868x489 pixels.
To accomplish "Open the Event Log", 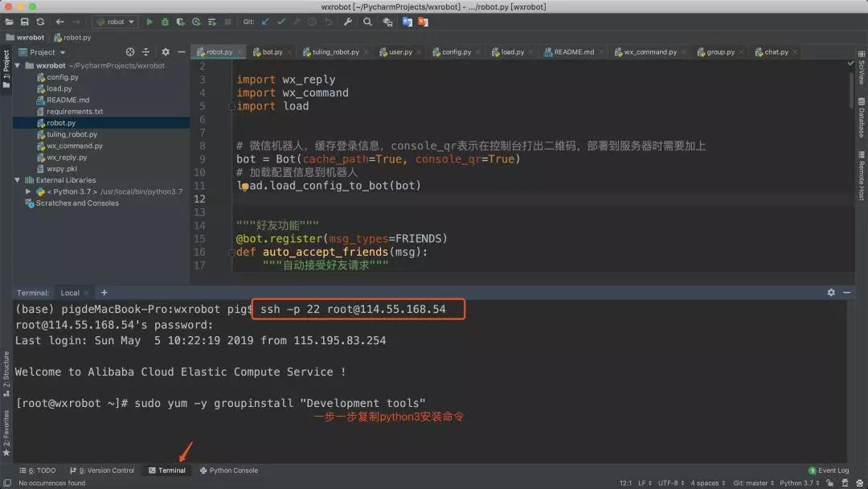I will click(x=829, y=471).
